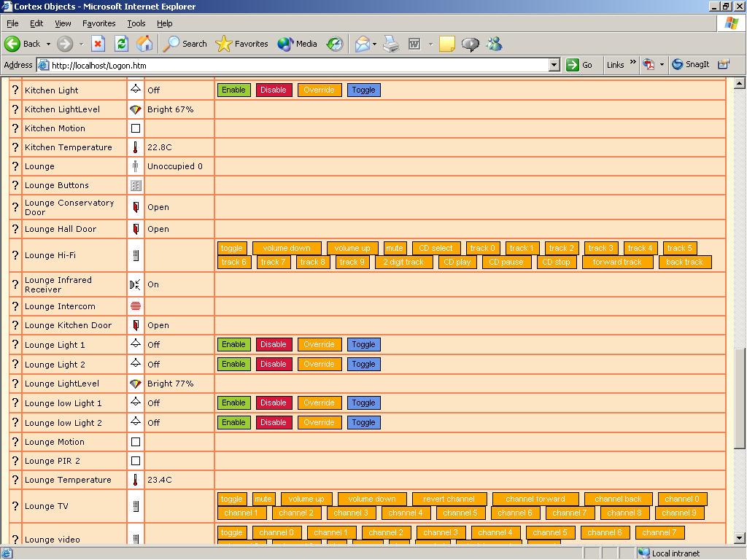Click the Kitchen LightLevel gauge icon
The image size is (747, 560).
click(x=136, y=109)
